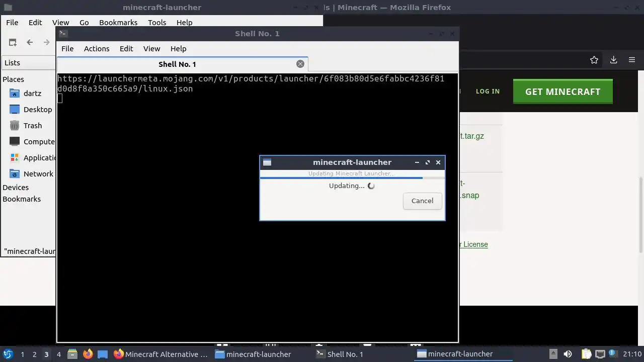Viewport: 644px width, 362px height.
Task: Open the file manager Go menu
Action: (84, 22)
